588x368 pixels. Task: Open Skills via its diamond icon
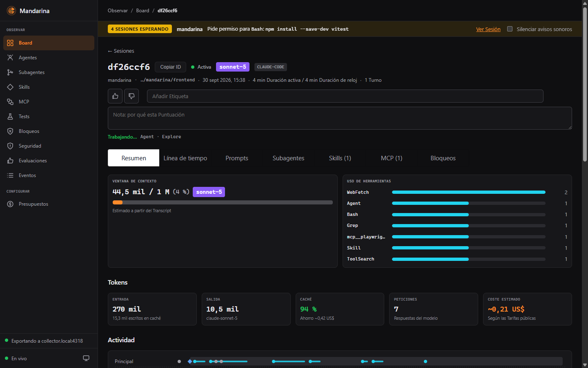click(x=10, y=87)
